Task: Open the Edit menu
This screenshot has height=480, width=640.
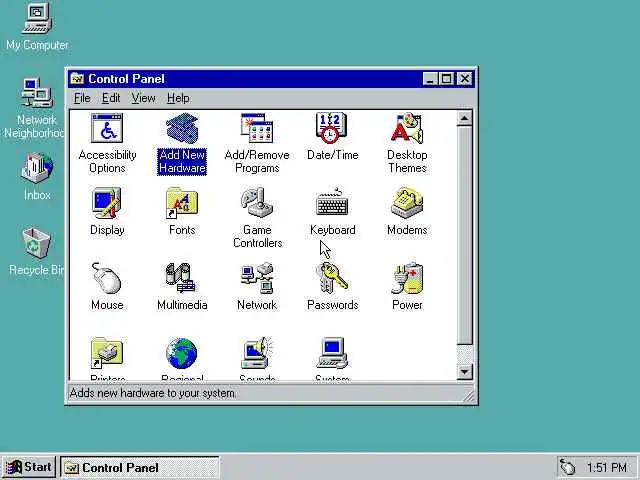Action: tap(111, 98)
